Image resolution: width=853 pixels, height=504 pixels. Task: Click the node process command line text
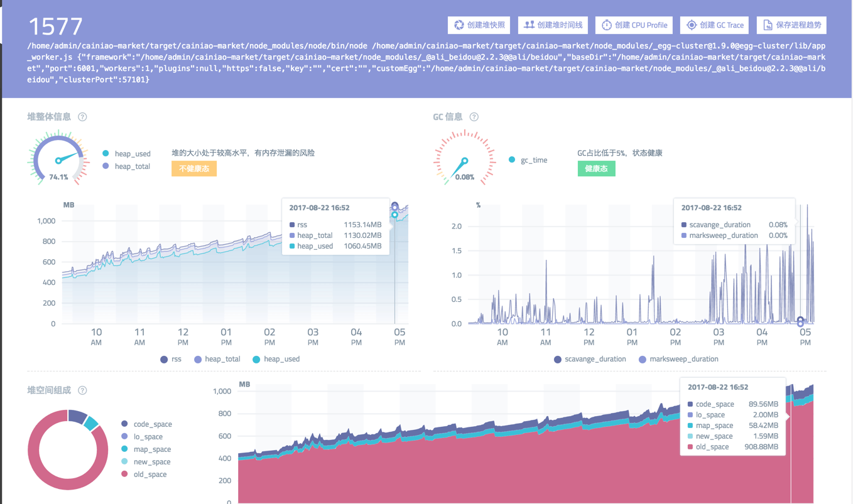pyautogui.click(x=426, y=63)
